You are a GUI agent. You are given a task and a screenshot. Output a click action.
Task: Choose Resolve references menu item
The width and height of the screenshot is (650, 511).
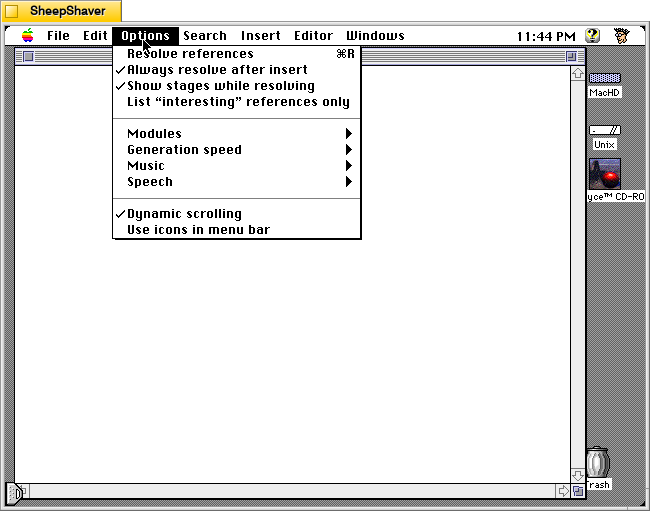(237, 54)
